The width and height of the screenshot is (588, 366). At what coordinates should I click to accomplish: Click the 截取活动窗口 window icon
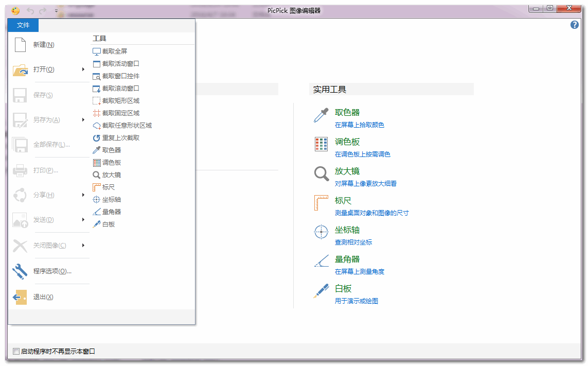click(x=96, y=64)
